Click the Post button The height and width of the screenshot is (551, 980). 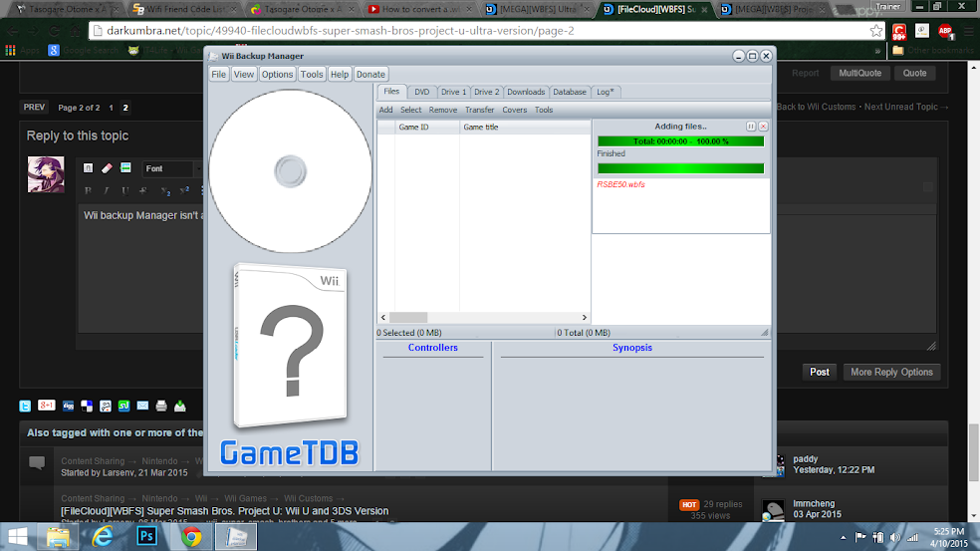(820, 372)
